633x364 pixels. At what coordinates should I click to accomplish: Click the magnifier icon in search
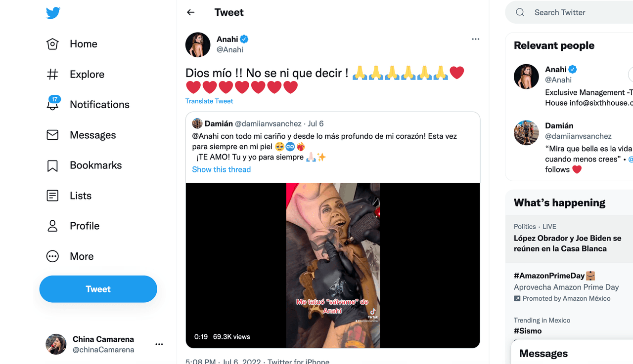pyautogui.click(x=520, y=12)
